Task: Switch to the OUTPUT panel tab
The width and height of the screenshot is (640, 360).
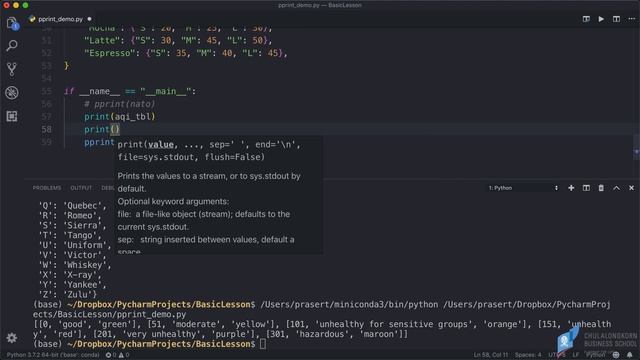Action: [x=81, y=188]
